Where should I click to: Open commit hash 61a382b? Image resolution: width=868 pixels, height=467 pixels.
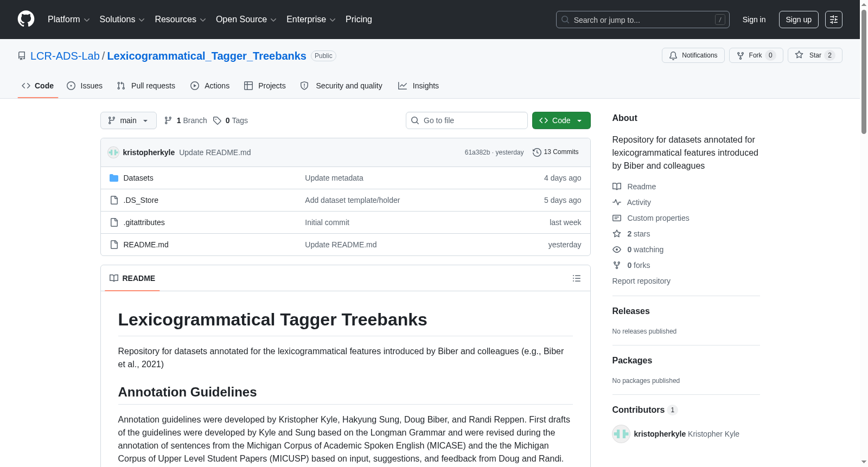477,152
